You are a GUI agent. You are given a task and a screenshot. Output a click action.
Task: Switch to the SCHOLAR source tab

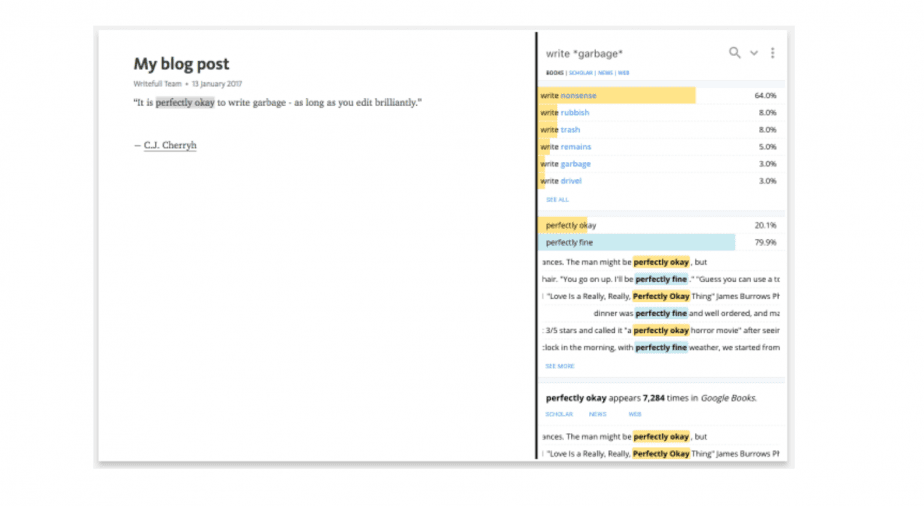point(580,73)
